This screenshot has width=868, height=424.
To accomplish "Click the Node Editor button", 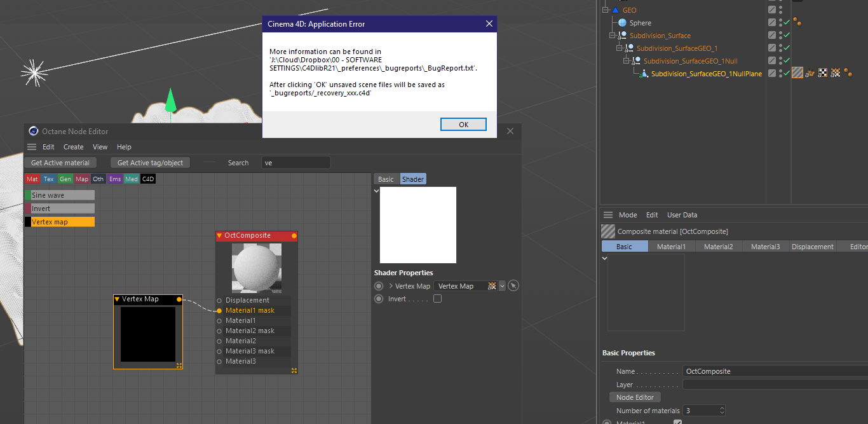I will [x=635, y=397].
